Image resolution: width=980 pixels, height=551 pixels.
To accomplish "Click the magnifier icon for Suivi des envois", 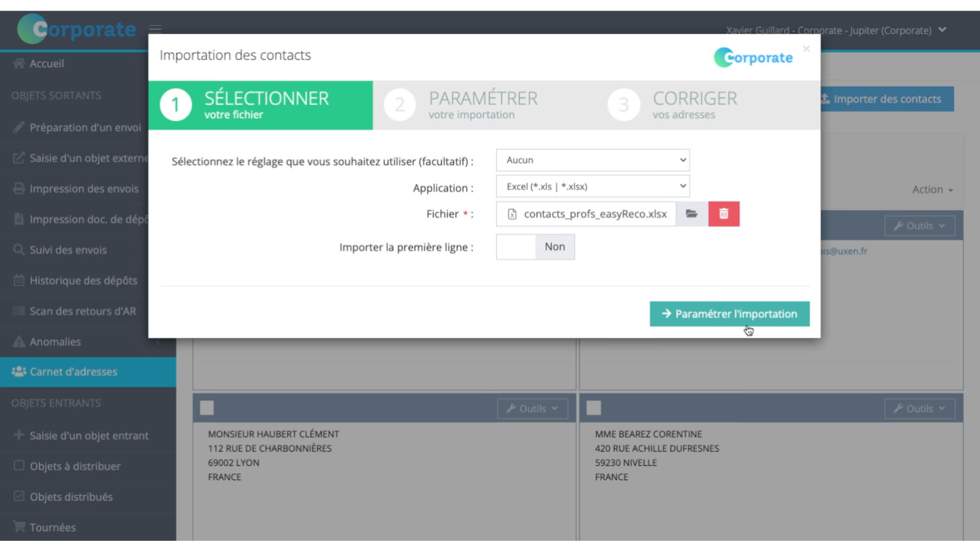I will coord(19,249).
